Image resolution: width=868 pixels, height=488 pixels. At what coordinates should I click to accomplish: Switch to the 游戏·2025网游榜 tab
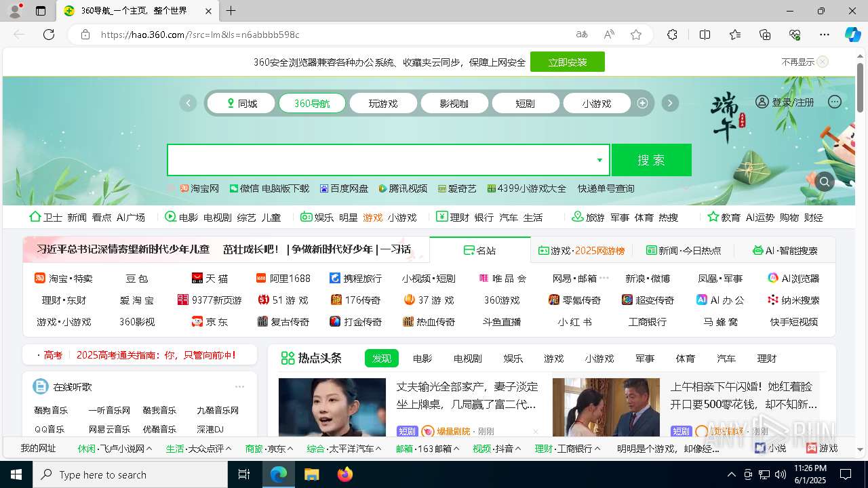[x=582, y=250]
